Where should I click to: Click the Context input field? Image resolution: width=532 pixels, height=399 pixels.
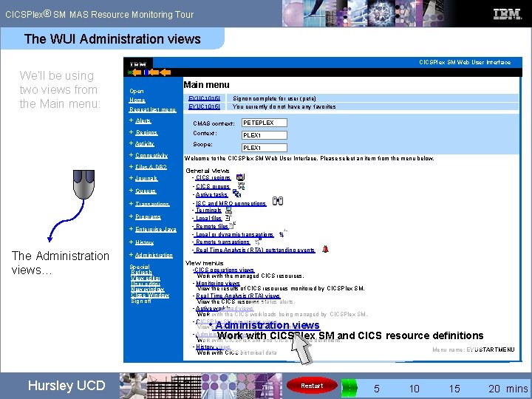[265, 135]
